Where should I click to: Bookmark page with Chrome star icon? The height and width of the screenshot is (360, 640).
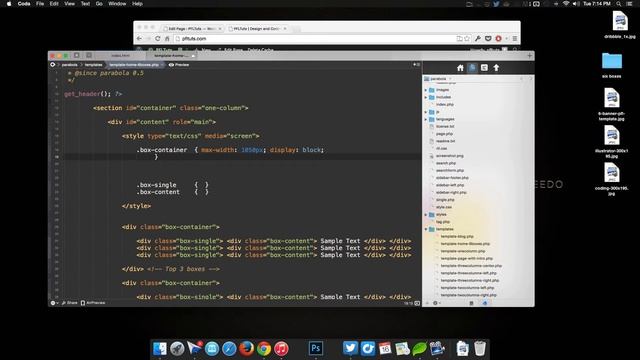[467, 39]
